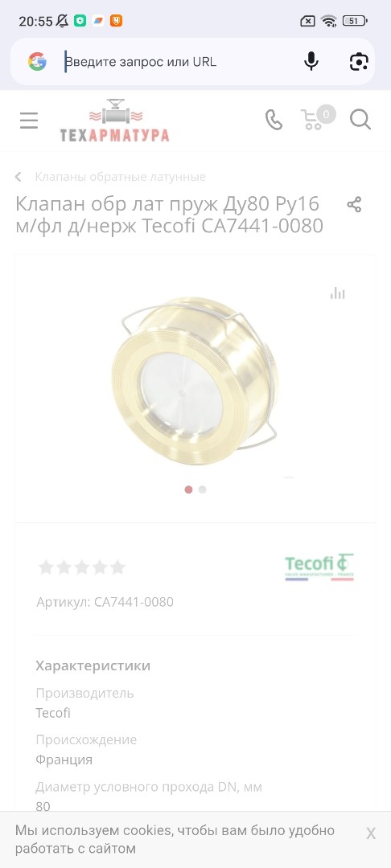This screenshot has width=391, height=868.
Task: Select first product image dot
Action: click(188, 489)
